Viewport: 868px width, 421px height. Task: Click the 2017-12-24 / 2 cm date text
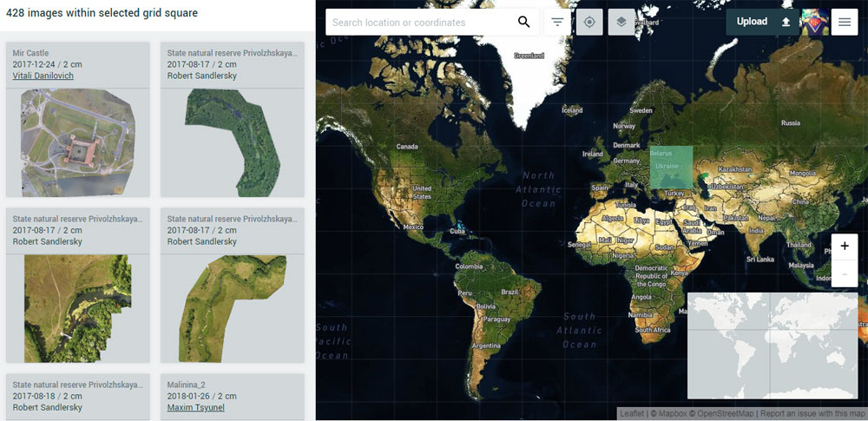point(47,64)
